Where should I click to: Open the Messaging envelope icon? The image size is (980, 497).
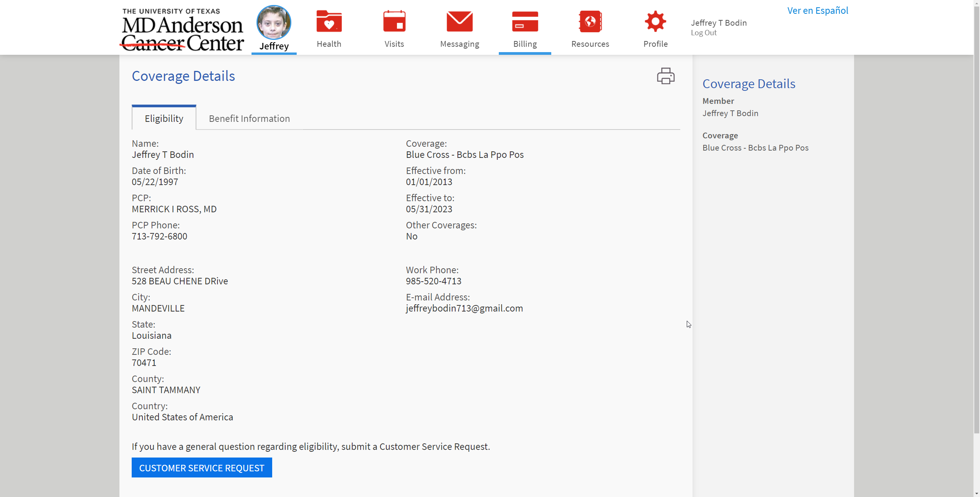click(459, 21)
